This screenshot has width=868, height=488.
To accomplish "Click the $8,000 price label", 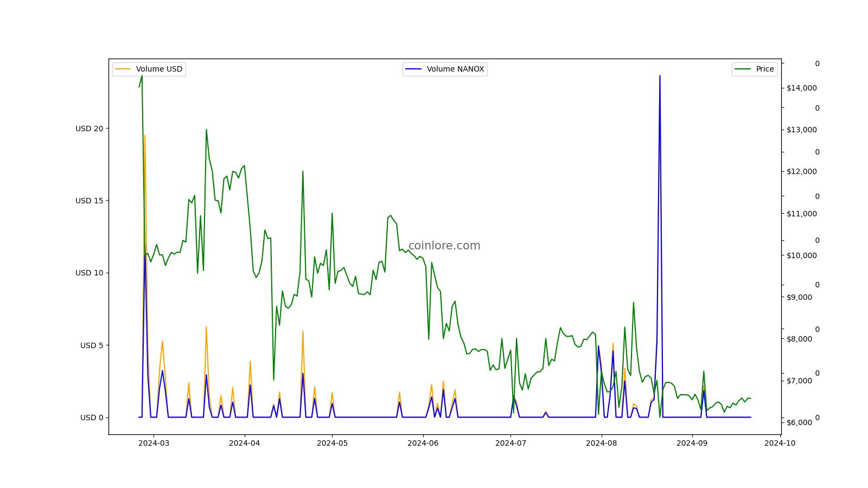I will pyautogui.click(x=800, y=339).
